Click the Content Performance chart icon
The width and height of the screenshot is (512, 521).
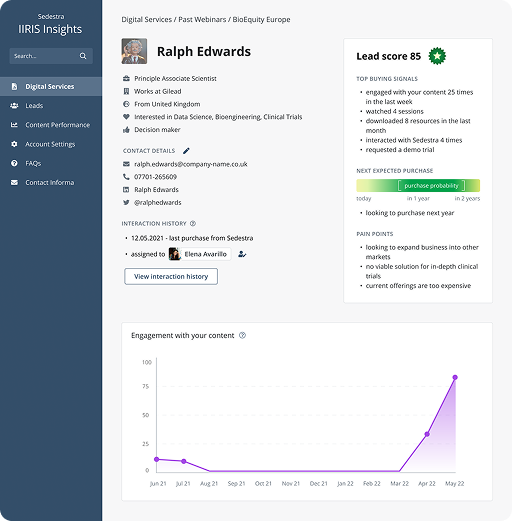coord(14,125)
